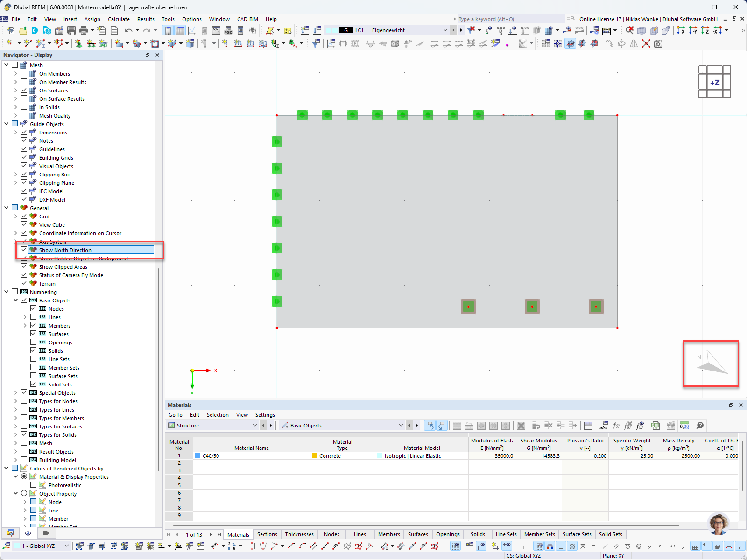
Task: Check the Openings numbering checkbox
Action: coord(34,342)
